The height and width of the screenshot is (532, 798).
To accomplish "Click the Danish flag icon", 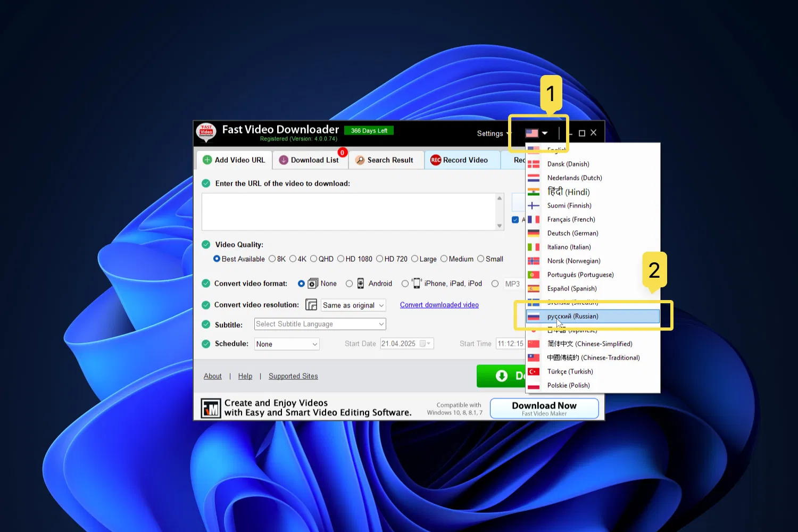I will pyautogui.click(x=534, y=164).
